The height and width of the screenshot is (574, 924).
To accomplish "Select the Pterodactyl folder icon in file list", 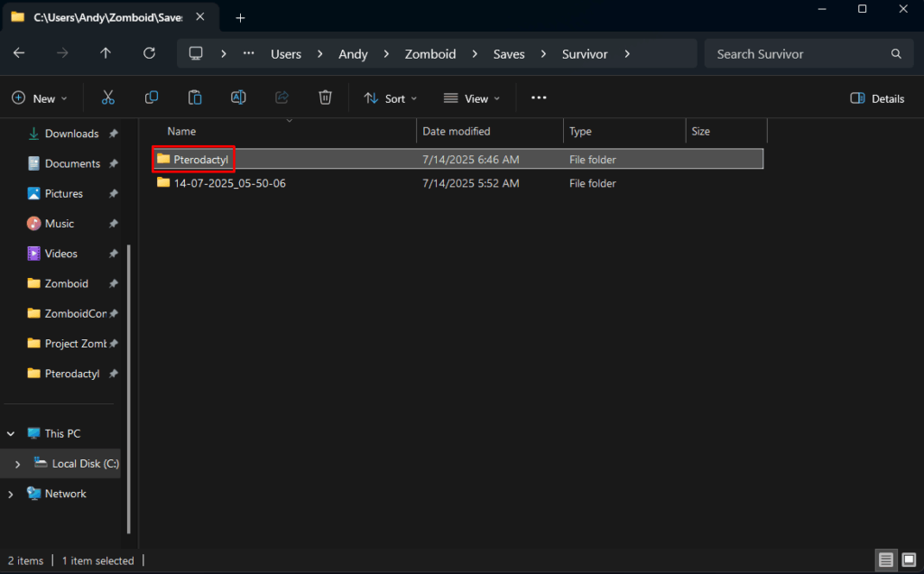I will 163,159.
